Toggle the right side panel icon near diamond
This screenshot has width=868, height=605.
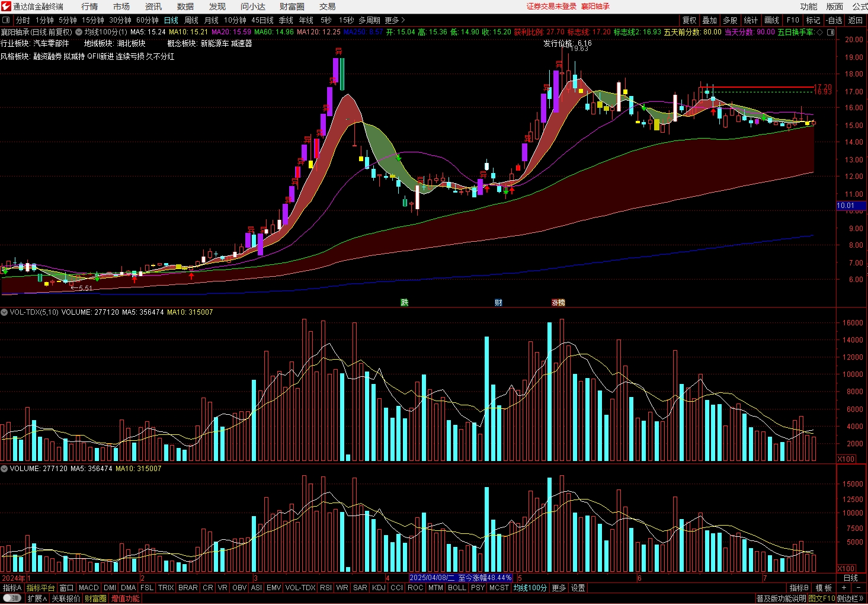[831, 32]
